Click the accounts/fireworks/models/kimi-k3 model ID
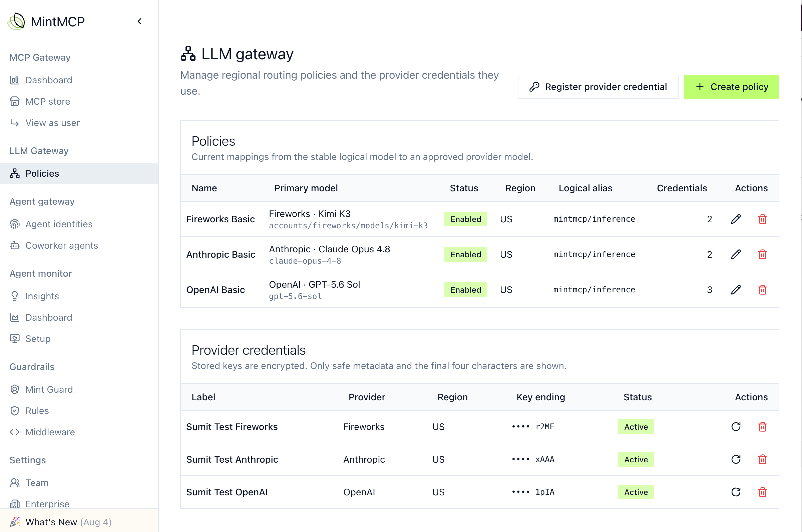The width and height of the screenshot is (802, 532). (348, 226)
